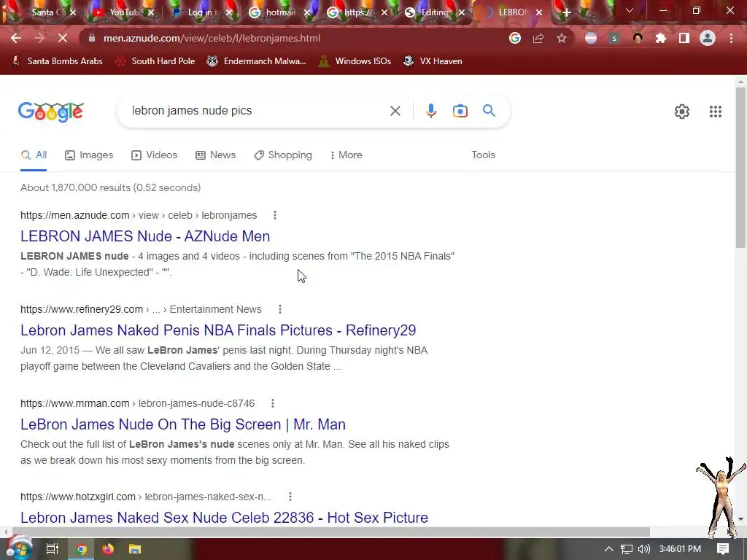Screen dimensions: 747x560
Task: Open the Chrome three-dot menu
Action: click(731, 38)
